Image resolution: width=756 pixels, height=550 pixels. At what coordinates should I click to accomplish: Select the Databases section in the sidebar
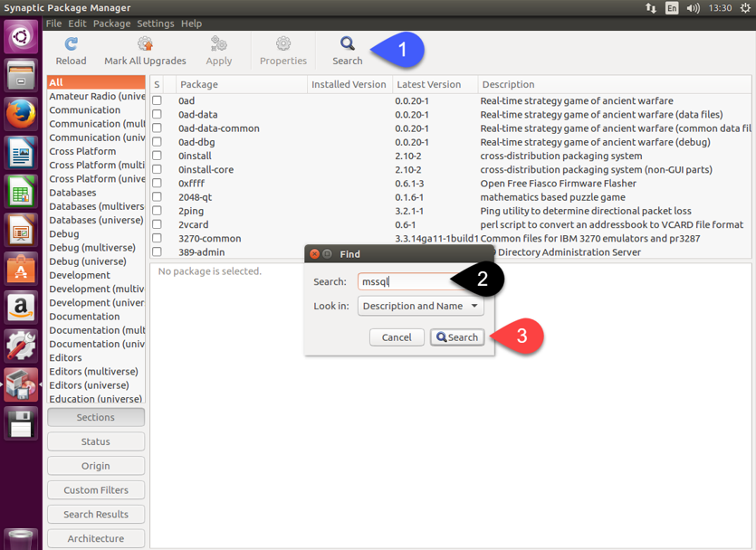pyautogui.click(x=72, y=193)
